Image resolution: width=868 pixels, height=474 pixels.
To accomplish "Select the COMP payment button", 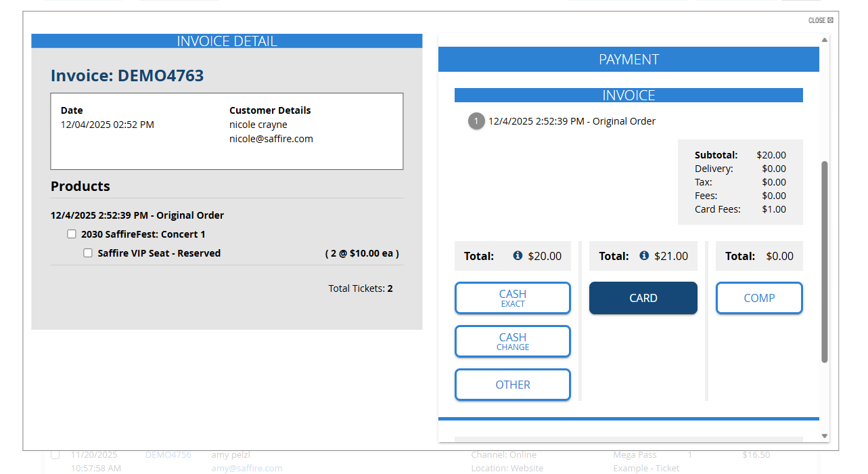I will [x=759, y=298].
